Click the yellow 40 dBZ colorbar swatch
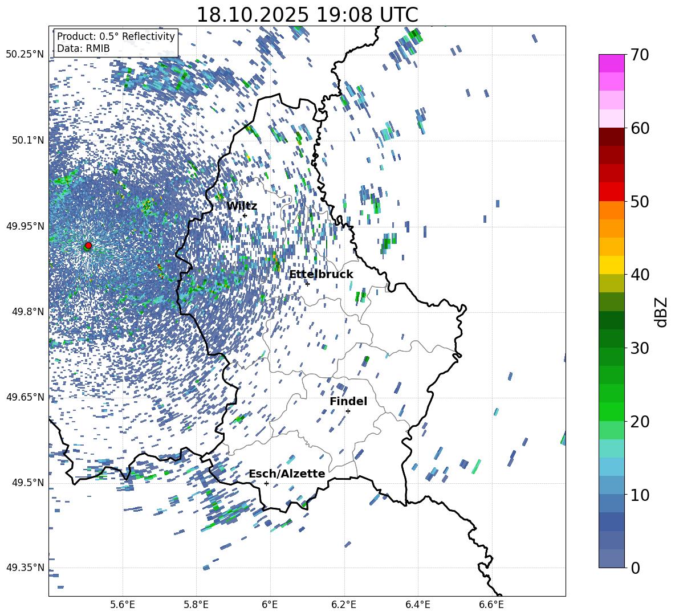The height and width of the screenshot is (616, 675). coord(611,265)
